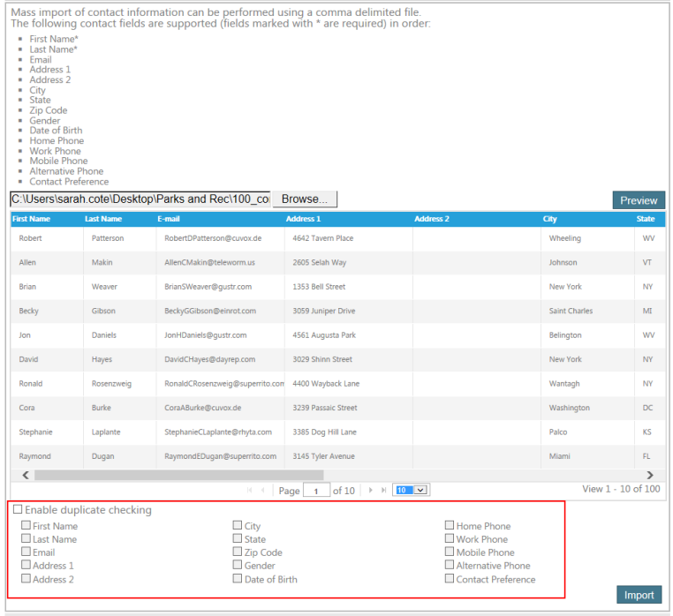Enable duplicate checking
673x616 pixels.
pos(18,510)
